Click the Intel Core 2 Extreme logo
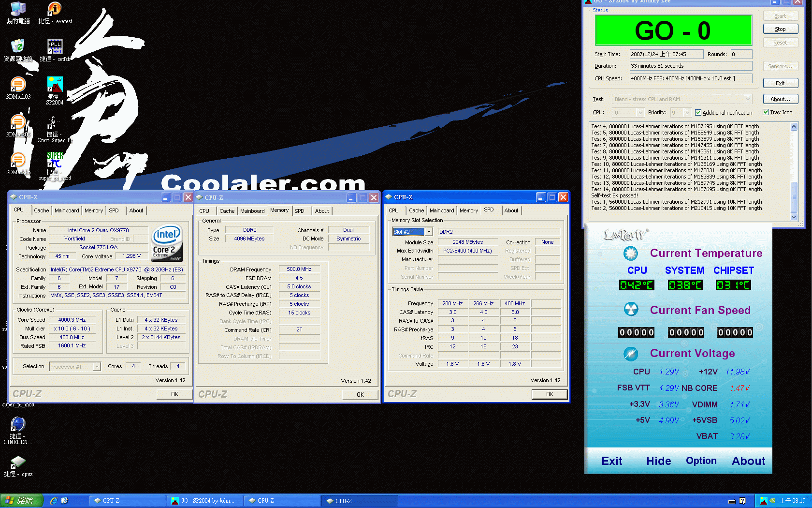The width and height of the screenshot is (812, 508). (x=167, y=243)
